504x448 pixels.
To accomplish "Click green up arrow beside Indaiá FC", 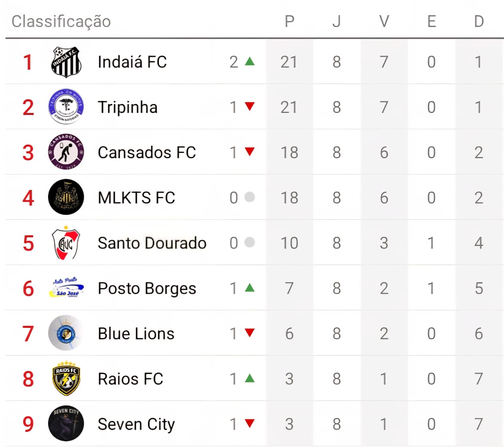I will pyautogui.click(x=250, y=61).
